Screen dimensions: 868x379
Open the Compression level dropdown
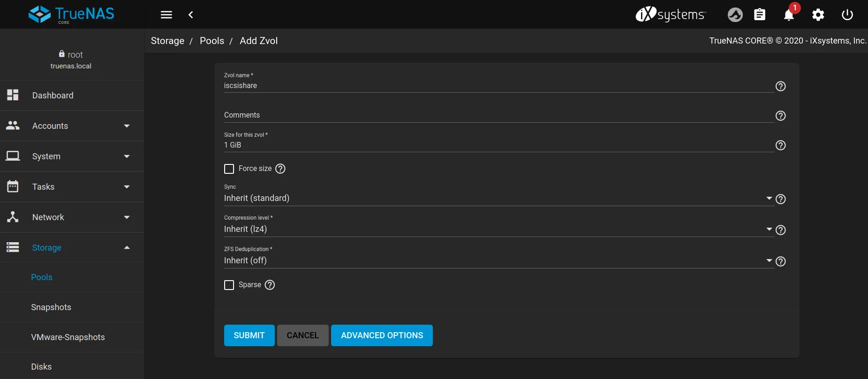click(x=497, y=230)
